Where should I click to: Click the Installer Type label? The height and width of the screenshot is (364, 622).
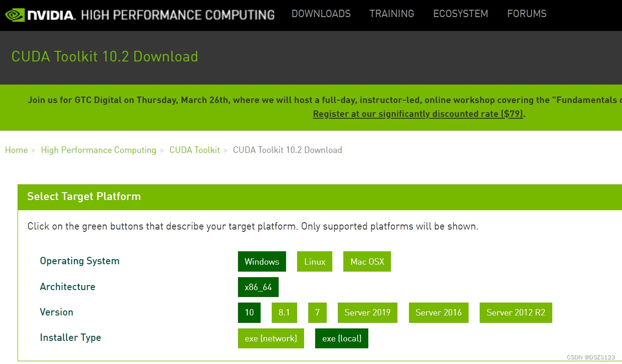tap(71, 338)
